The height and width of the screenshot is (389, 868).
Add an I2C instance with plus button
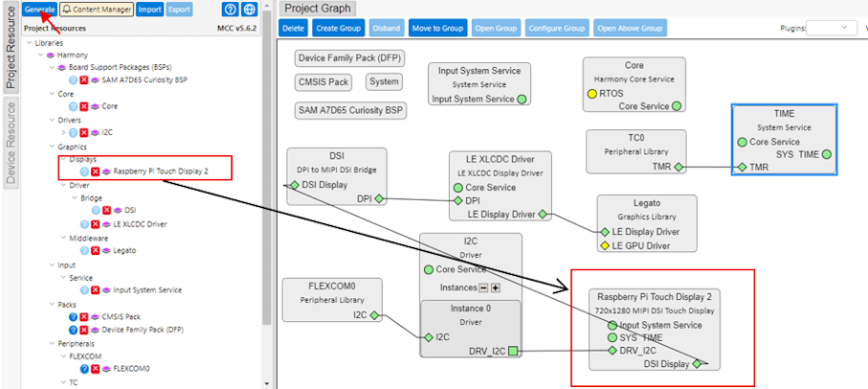pyautogui.click(x=496, y=287)
